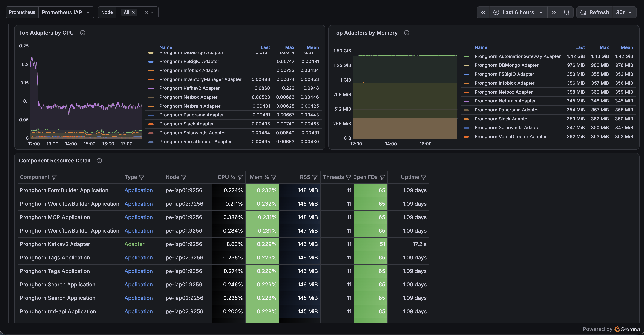Image resolution: width=644 pixels, height=335 pixels.
Task: Open filter for Uptime column
Action: coord(424,177)
